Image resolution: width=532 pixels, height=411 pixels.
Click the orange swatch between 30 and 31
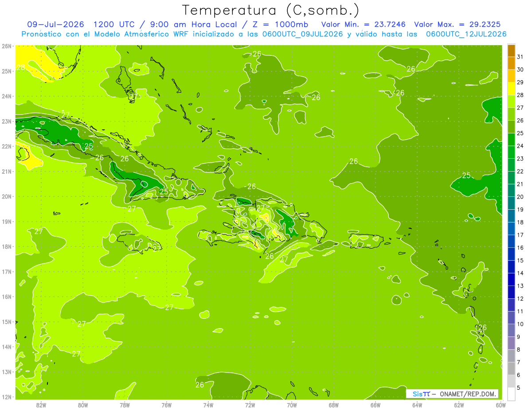tap(511, 63)
